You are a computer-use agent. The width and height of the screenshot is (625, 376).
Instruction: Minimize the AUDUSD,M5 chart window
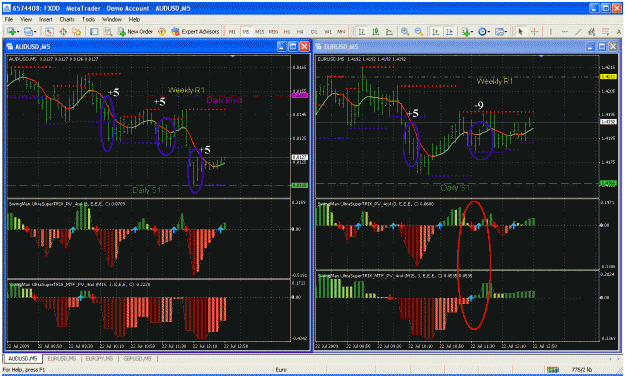point(282,47)
